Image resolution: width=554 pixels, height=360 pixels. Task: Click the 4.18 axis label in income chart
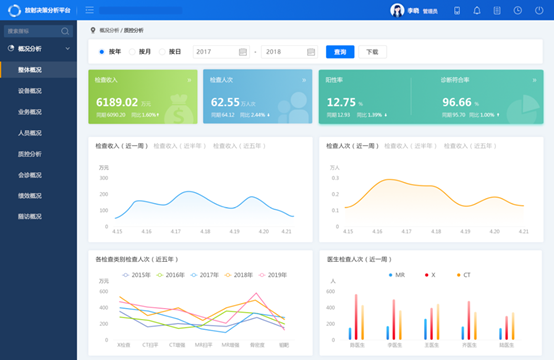coord(205,231)
